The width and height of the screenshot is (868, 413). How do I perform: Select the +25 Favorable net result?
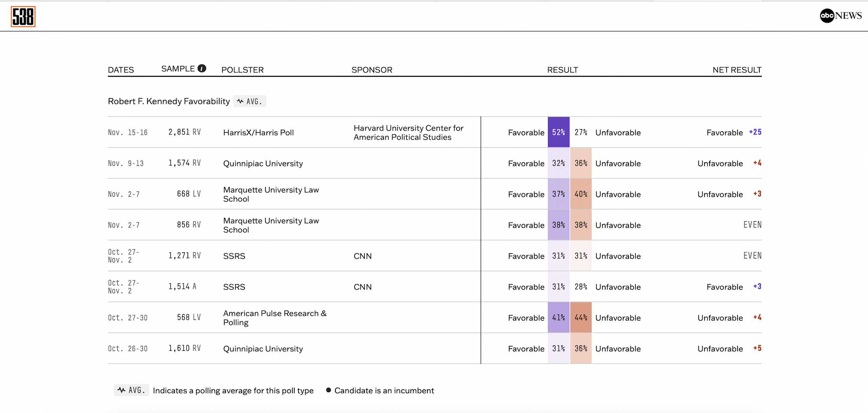755,132
